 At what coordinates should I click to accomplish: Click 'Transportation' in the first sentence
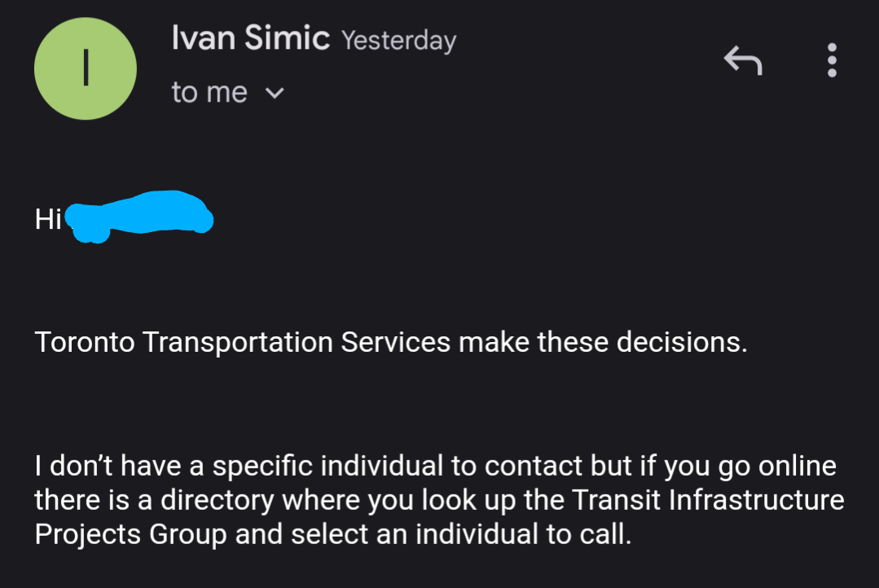(x=239, y=342)
